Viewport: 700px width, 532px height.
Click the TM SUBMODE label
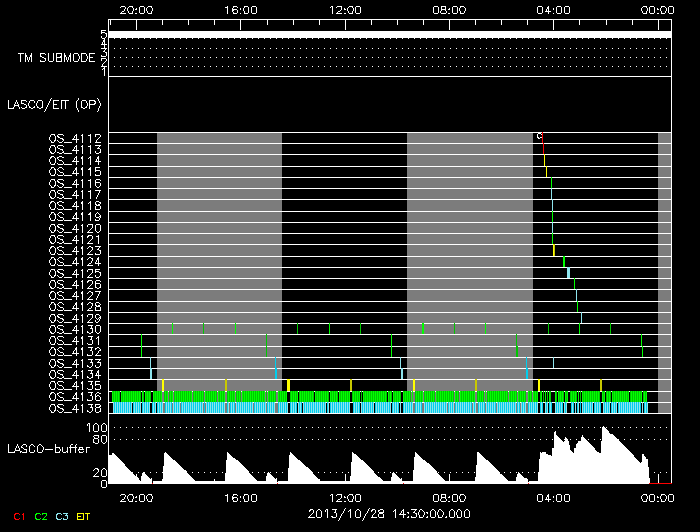pyautogui.click(x=57, y=58)
